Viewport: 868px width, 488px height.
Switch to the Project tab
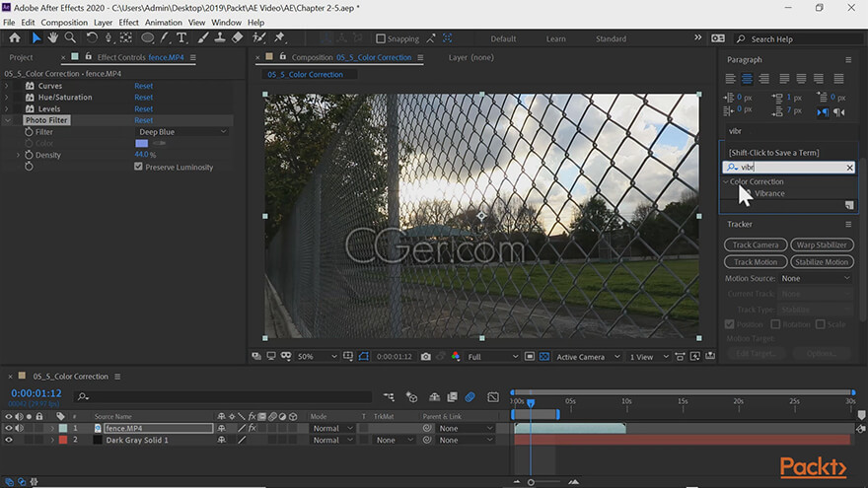(x=21, y=57)
